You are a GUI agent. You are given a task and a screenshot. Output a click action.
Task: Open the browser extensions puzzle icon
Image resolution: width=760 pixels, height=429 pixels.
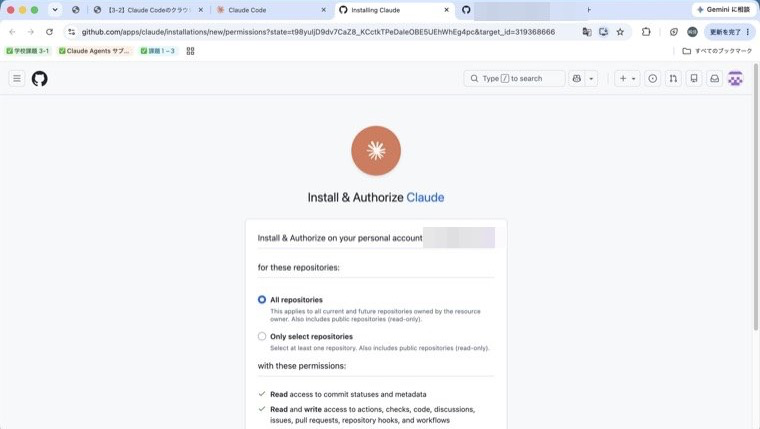tap(646, 32)
